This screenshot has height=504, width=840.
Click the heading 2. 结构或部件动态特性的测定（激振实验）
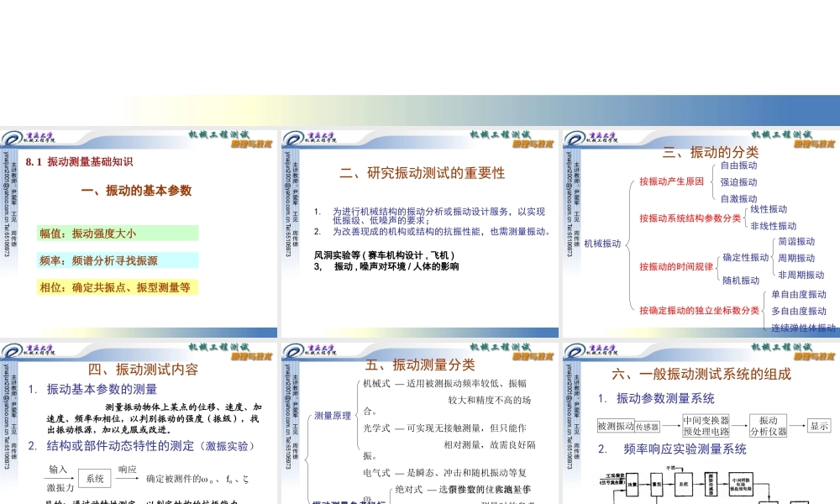pyautogui.click(x=141, y=445)
